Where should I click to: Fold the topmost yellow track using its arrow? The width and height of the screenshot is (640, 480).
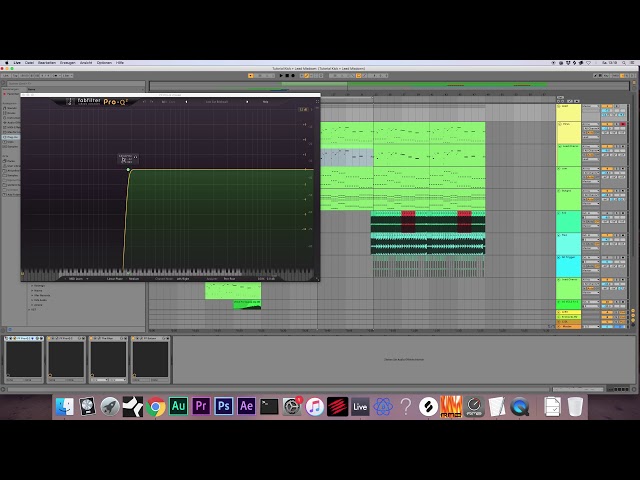click(559, 106)
